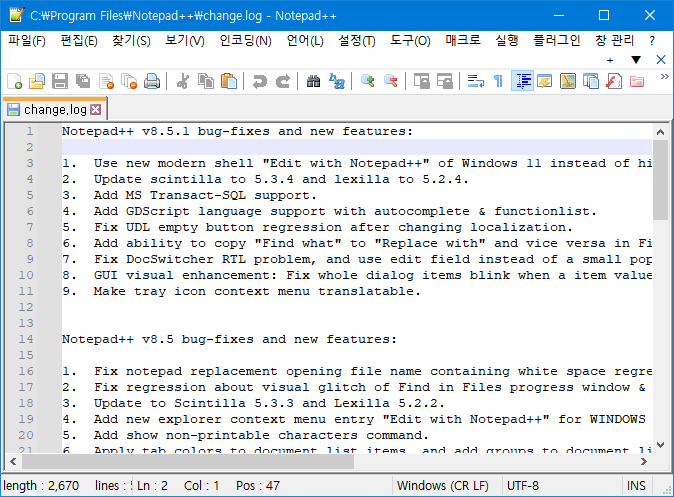The height and width of the screenshot is (497, 674).
Task: Create a new document with toolbar icon
Action: coord(14,81)
